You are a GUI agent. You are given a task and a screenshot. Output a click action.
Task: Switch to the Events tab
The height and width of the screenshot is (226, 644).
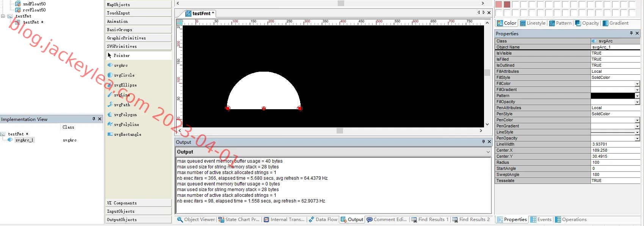point(541,220)
